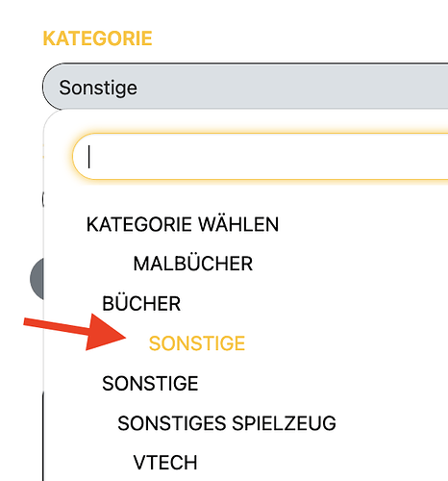Focus the category search input field
The height and width of the screenshot is (481, 448).
tap(261, 157)
